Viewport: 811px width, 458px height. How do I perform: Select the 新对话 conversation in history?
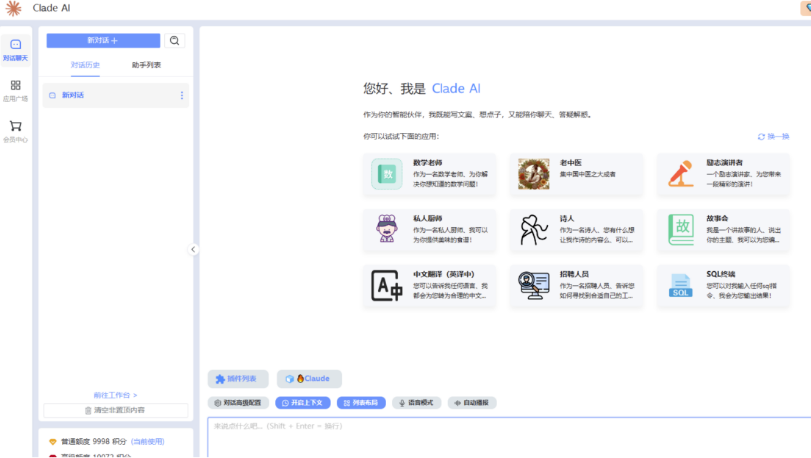coord(116,96)
